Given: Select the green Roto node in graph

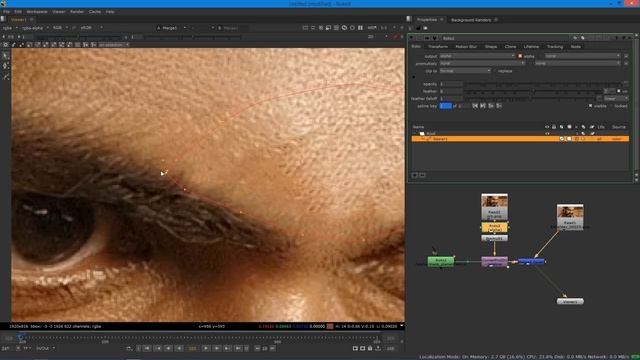Looking at the screenshot, I should (x=440, y=262).
